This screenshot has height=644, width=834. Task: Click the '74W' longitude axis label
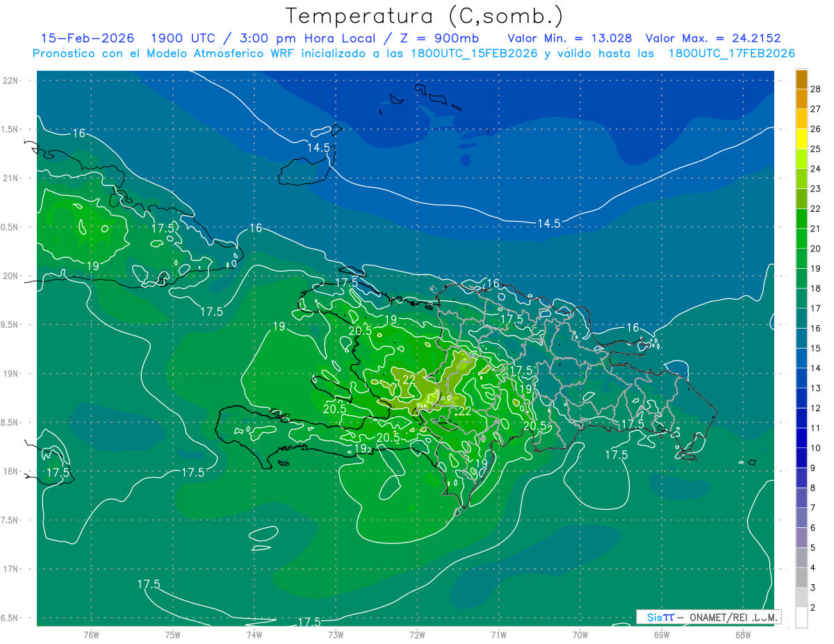tap(254, 634)
